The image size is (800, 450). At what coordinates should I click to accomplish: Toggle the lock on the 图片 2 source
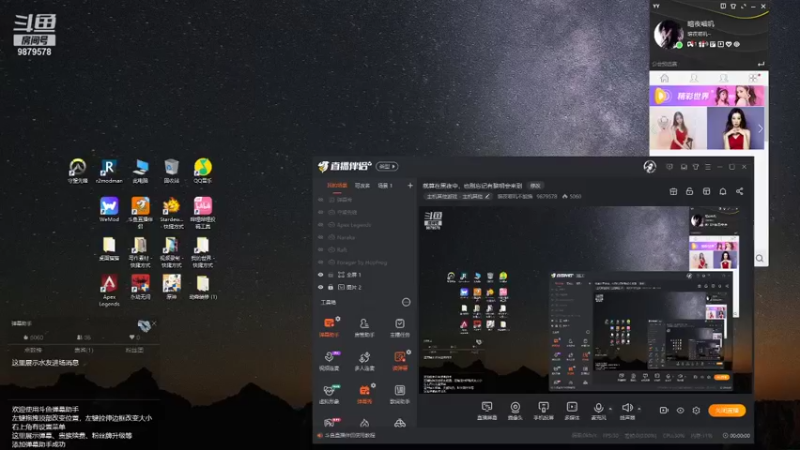[x=331, y=287]
